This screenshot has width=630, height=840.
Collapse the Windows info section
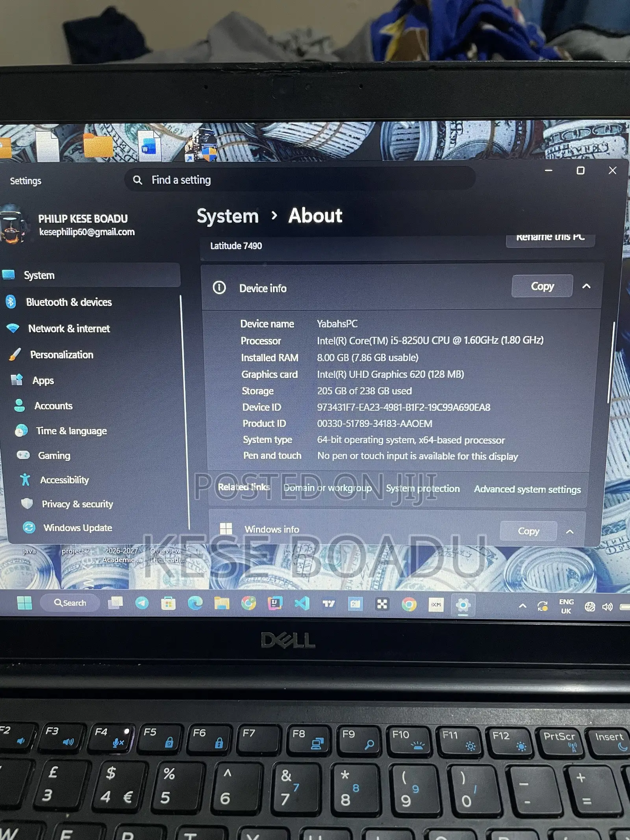coord(569,531)
